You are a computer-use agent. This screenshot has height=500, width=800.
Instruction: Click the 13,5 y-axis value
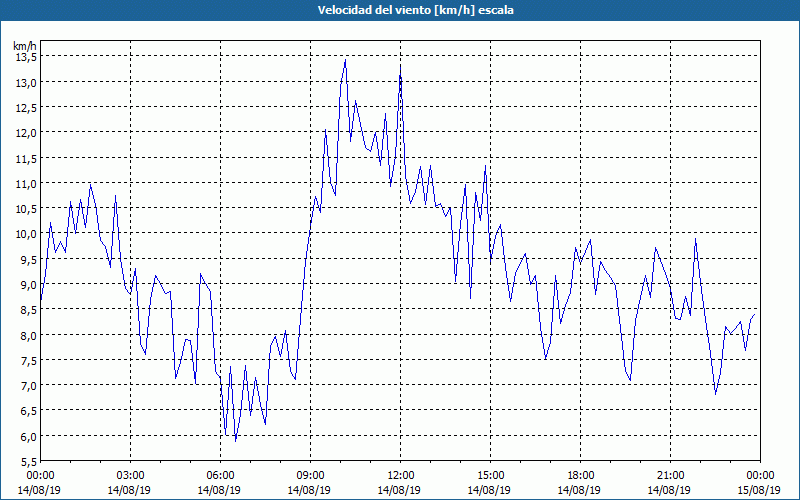point(26,57)
